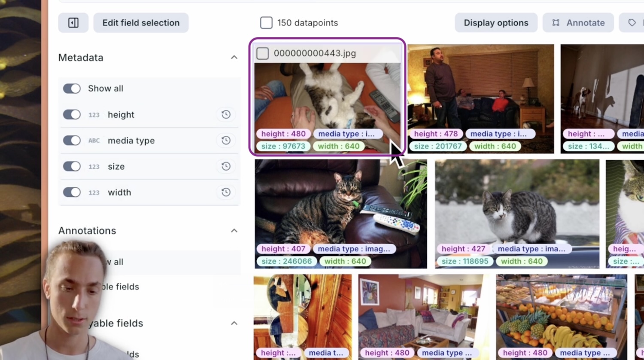This screenshot has width=644, height=360.
Task: Check the 150 datapoints select-all checkbox
Action: click(x=266, y=23)
